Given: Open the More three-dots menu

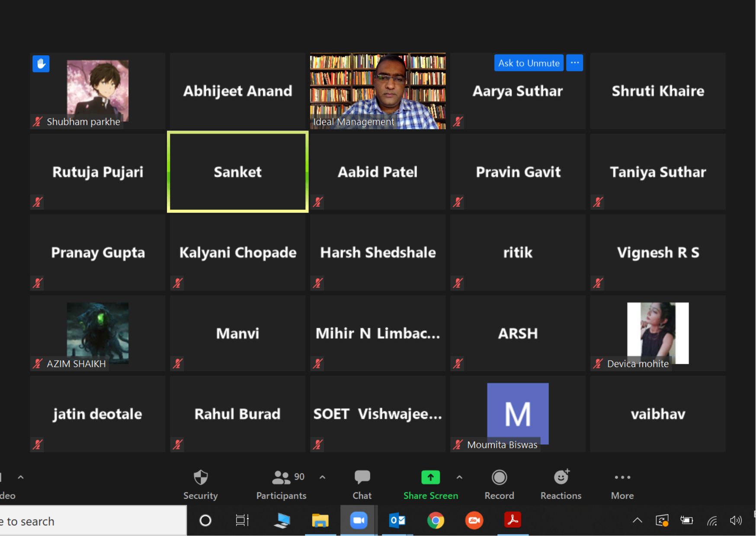Looking at the screenshot, I should pos(622,477).
